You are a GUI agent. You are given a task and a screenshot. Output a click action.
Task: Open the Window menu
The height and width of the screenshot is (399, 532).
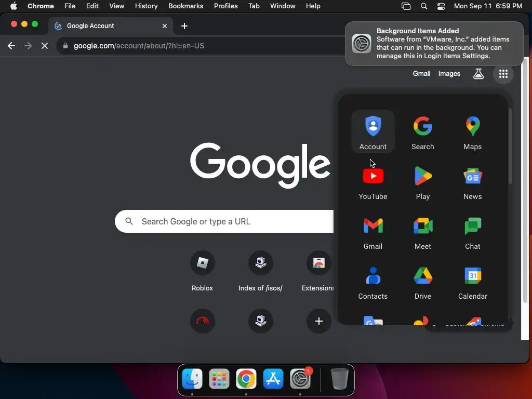click(283, 6)
